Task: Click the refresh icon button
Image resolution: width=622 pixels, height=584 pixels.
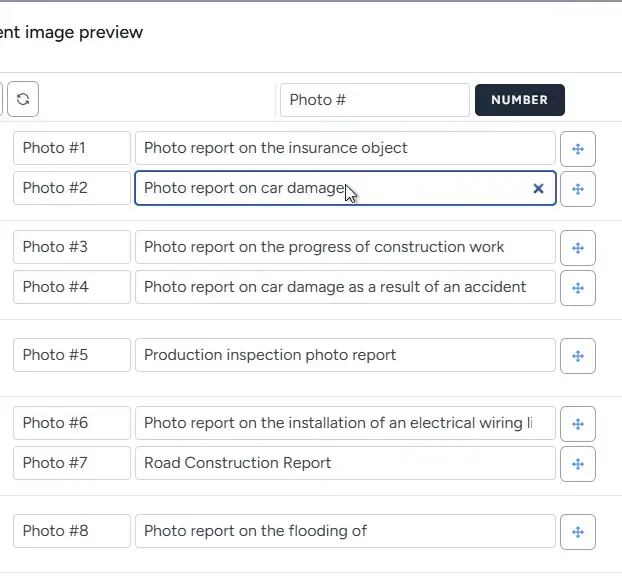Action: click(23, 99)
